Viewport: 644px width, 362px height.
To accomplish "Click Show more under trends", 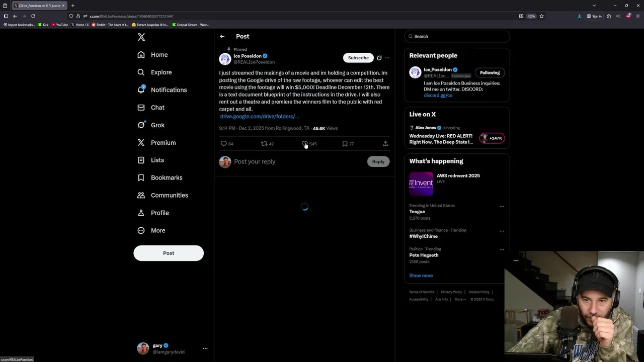I will [421, 276].
